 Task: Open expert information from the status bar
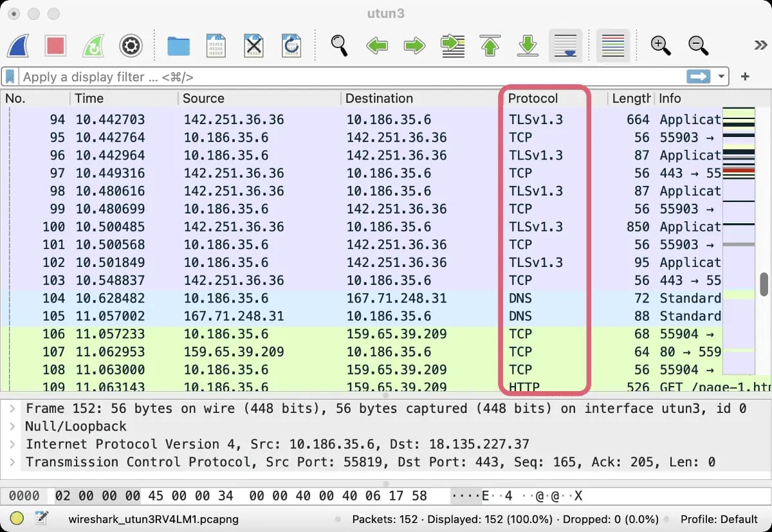[x=17, y=518]
